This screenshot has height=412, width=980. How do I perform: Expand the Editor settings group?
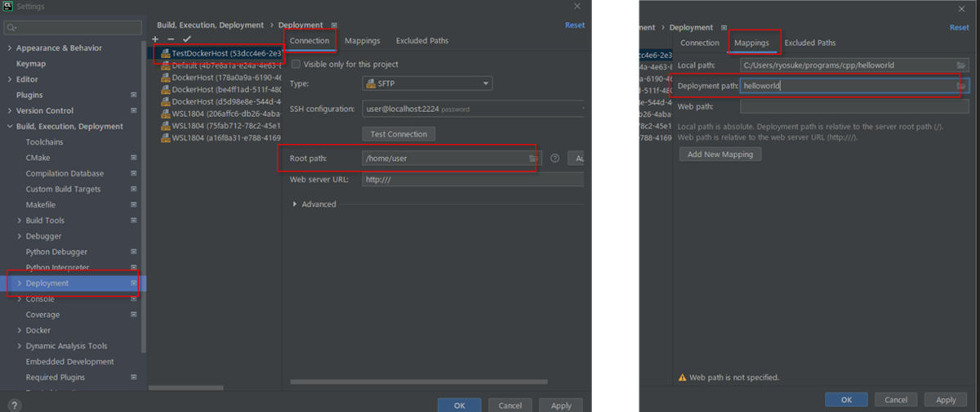[10, 79]
